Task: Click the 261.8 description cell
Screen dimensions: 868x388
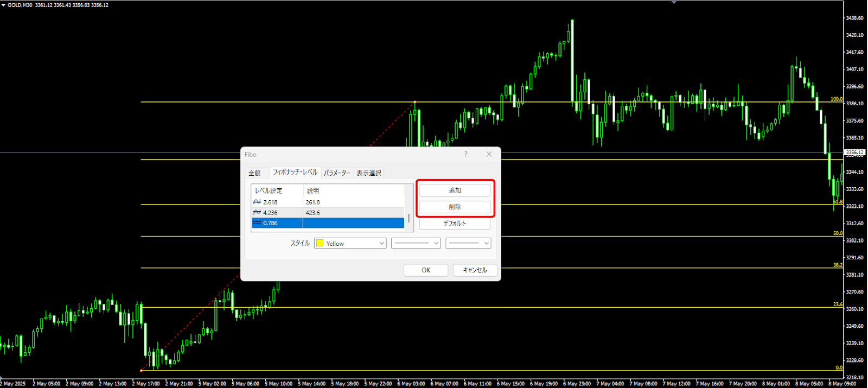Action: click(354, 202)
